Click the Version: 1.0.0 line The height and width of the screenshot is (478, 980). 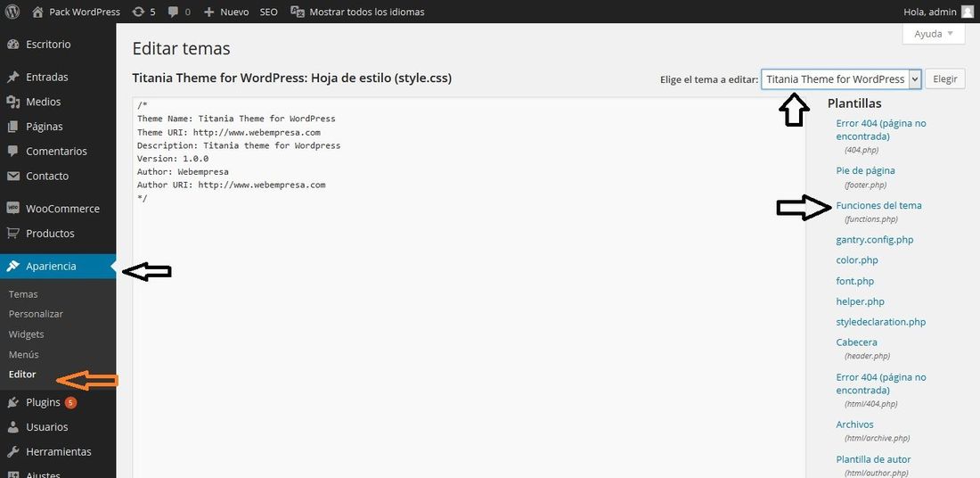173,158
